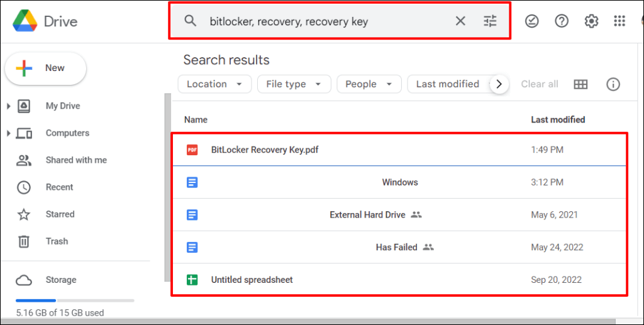Click the New button
Viewport: 644px width, 325px height.
(45, 69)
